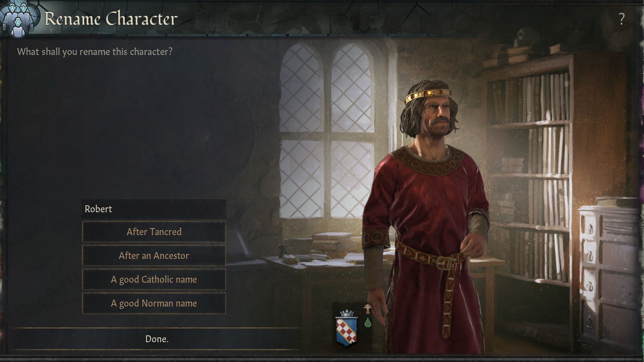
Task: Select 'After Tancred' naming option
Action: tap(154, 232)
